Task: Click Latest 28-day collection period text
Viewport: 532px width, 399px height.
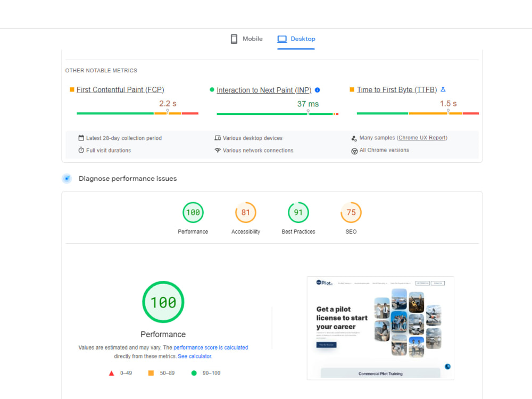Action: [124, 138]
